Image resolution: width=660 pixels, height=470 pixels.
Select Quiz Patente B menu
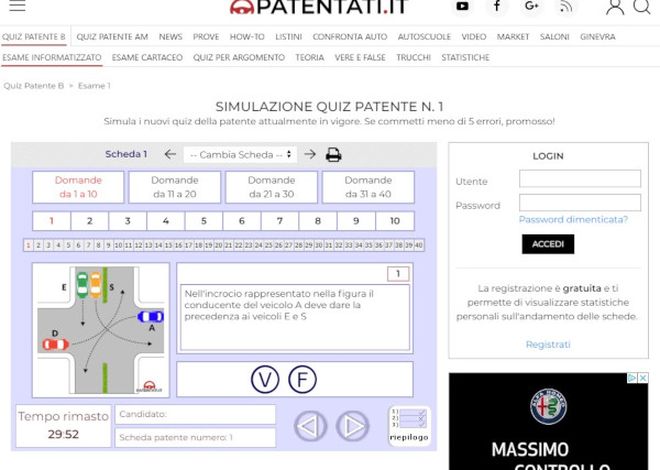34,37
